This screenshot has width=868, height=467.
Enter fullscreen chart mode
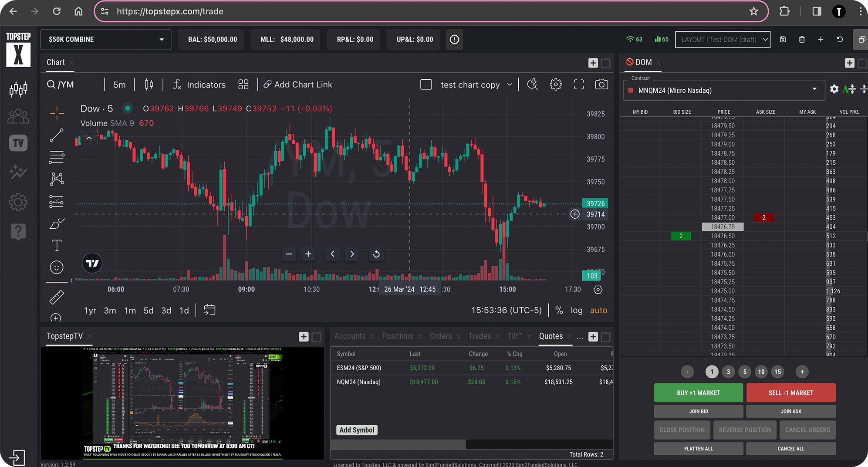578,85
